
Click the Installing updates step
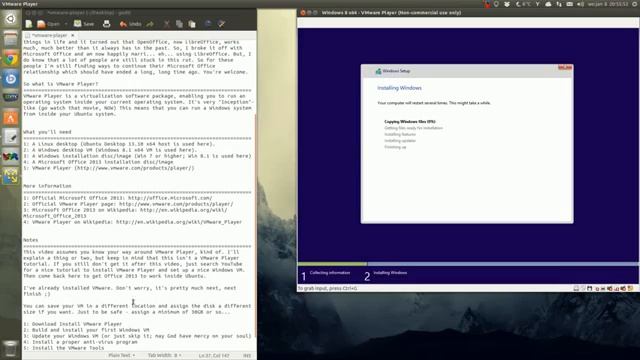click(x=400, y=140)
